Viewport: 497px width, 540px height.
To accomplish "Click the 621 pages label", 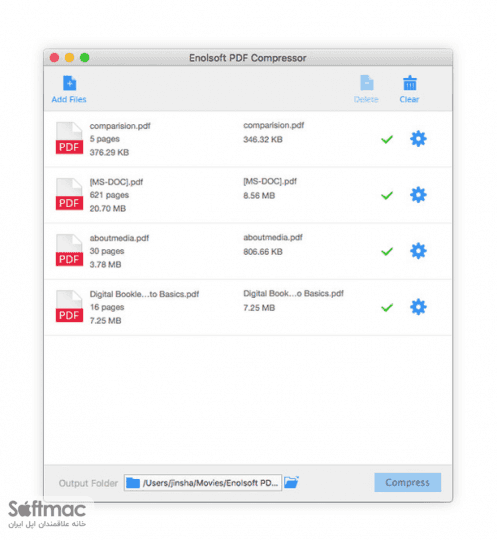I will [x=109, y=195].
